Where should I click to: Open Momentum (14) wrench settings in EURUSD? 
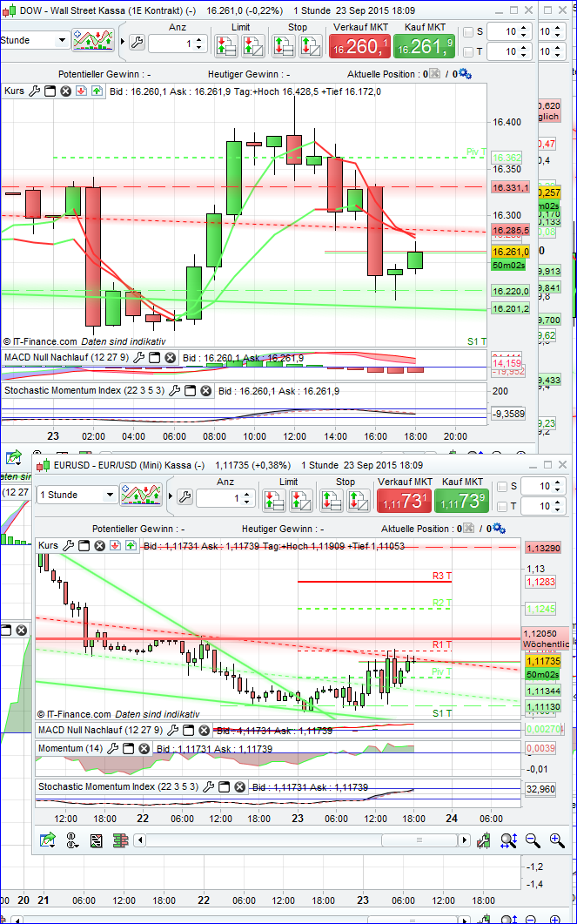(x=112, y=748)
